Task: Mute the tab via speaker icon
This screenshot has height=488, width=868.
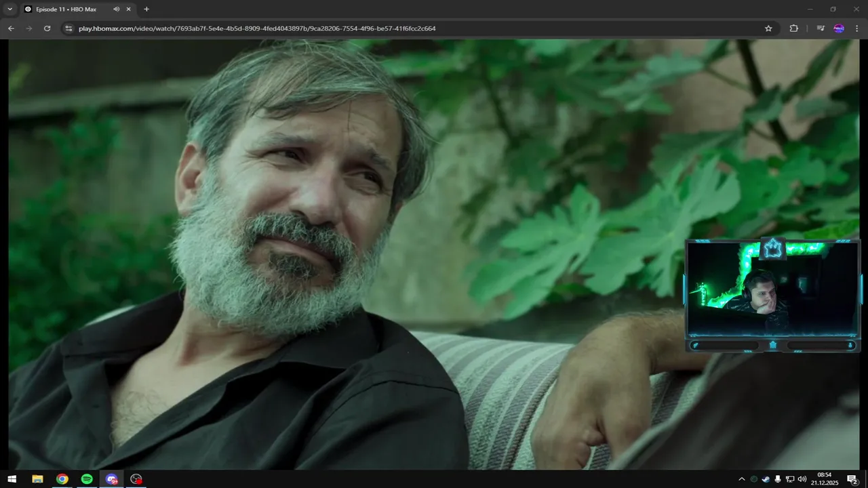Action: [x=116, y=9]
